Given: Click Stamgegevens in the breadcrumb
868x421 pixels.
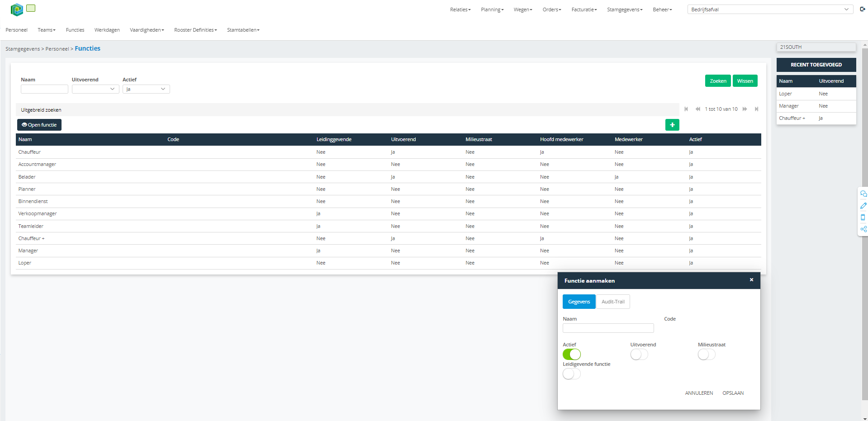Looking at the screenshot, I should [23, 49].
